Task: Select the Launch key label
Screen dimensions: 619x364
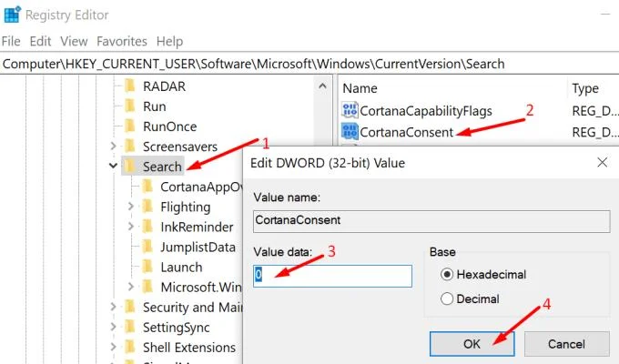Action: [181, 267]
